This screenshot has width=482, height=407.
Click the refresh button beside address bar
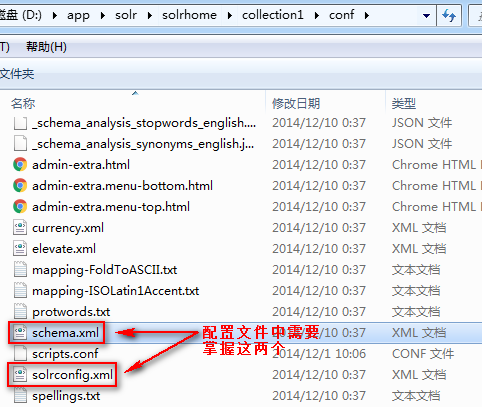point(449,15)
